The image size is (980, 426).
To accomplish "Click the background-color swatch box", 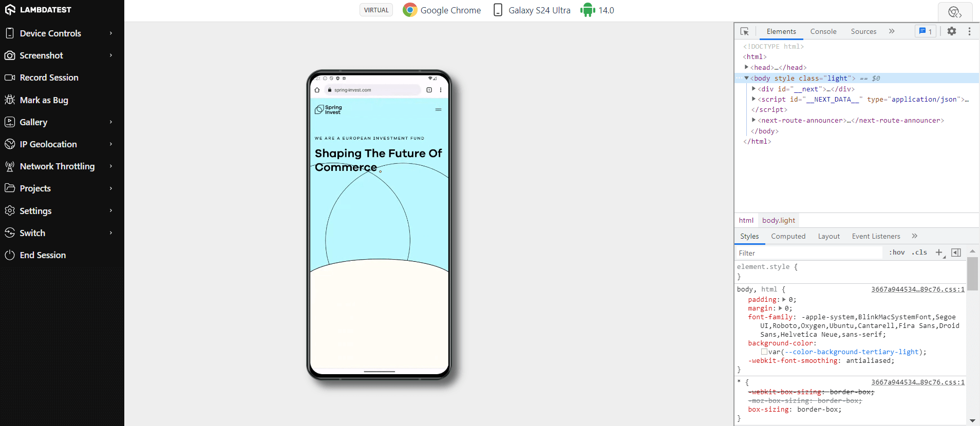I will click(x=764, y=352).
